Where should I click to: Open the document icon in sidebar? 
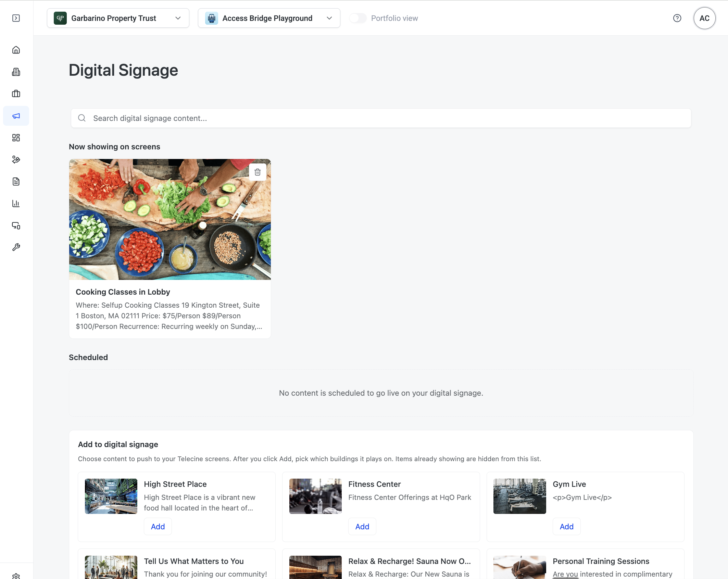(x=16, y=182)
